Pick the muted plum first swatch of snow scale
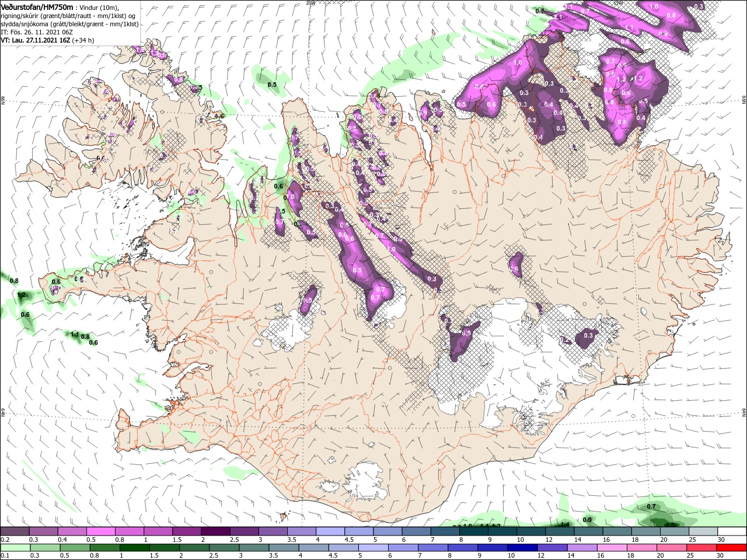747x560 pixels. [x=15, y=531]
